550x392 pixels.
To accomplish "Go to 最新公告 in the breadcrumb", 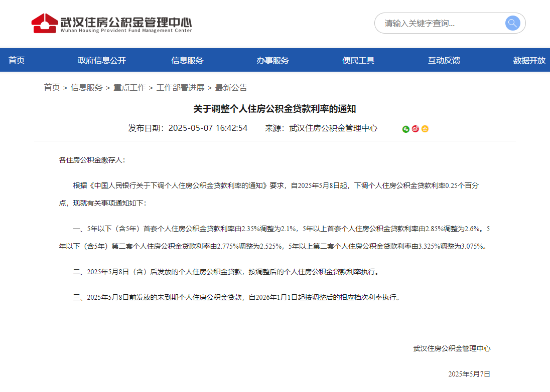I will click(x=231, y=88).
